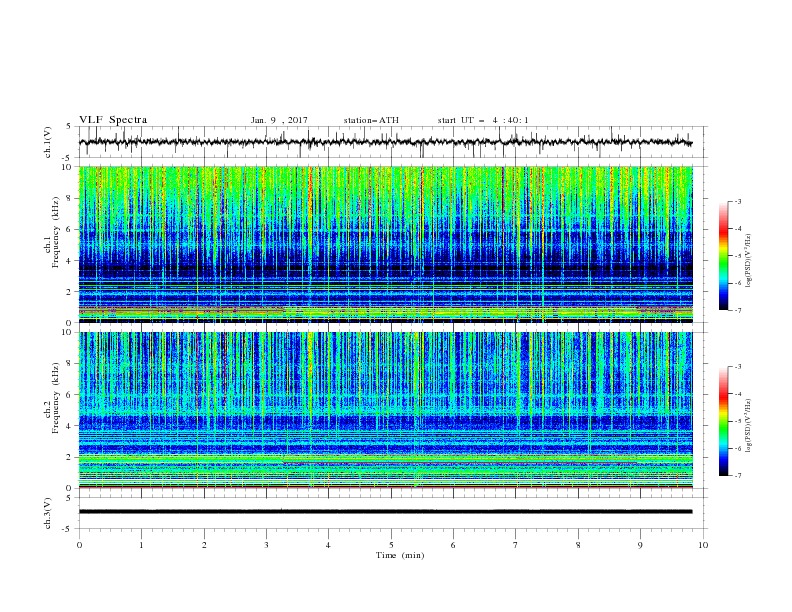792x612 pixels.
Task: Click the ch.2 spectrogram panel
Action: pos(385,410)
